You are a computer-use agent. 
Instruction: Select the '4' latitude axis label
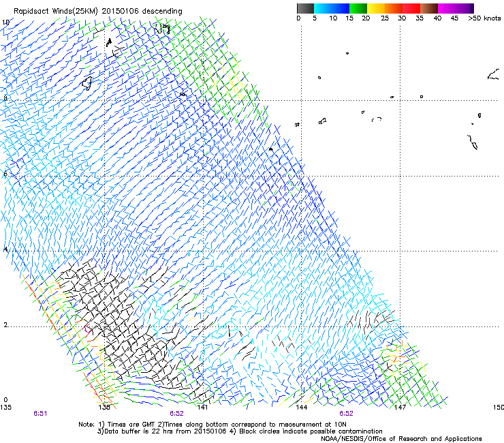[5, 249]
